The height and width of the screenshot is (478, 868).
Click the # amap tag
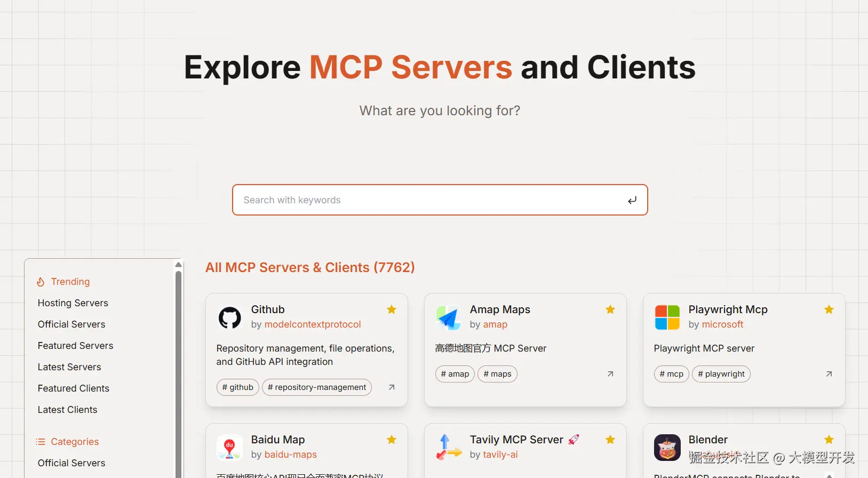[455, 374]
